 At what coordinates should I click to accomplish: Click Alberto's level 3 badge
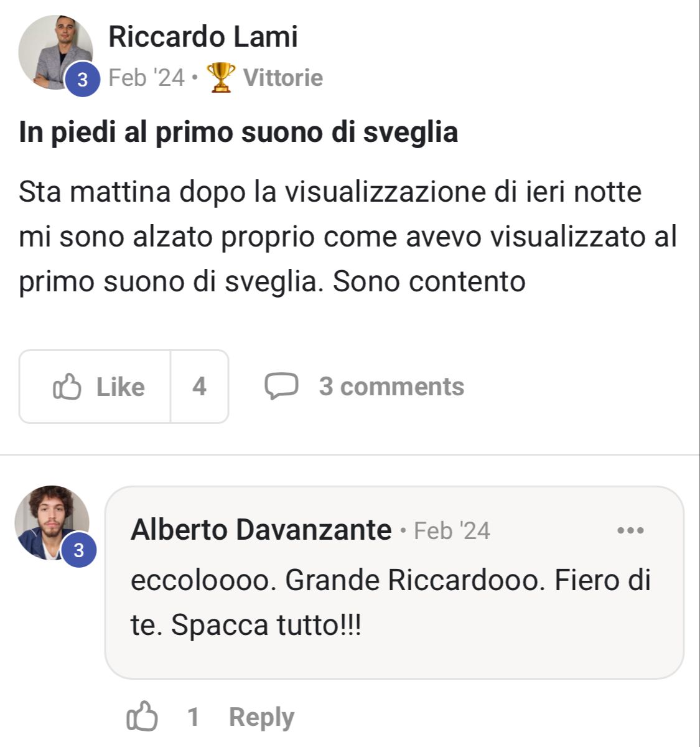(79, 550)
